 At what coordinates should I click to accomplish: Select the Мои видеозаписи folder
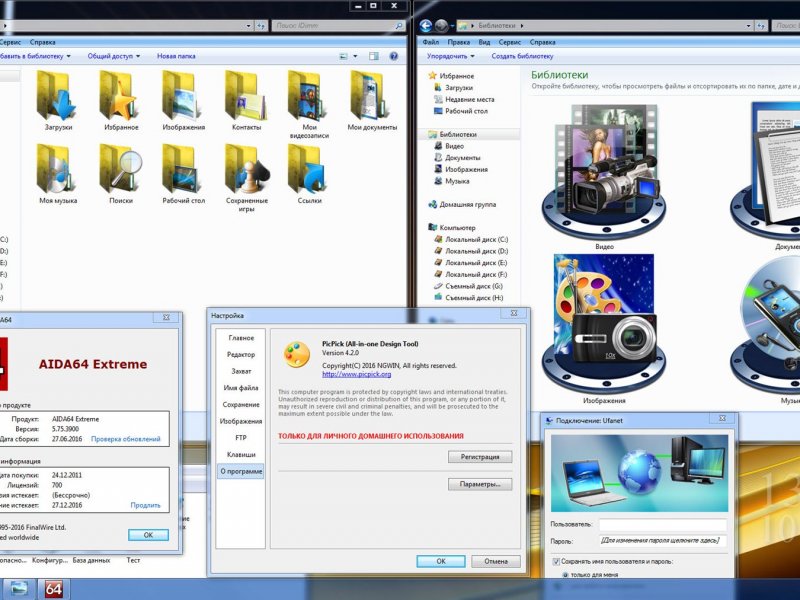point(309,105)
